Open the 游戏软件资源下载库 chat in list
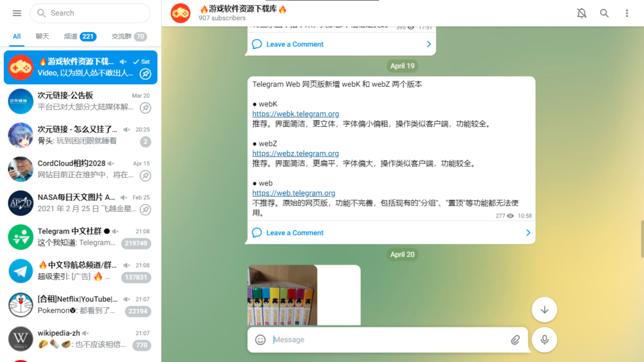 click(x=80, y=67)
